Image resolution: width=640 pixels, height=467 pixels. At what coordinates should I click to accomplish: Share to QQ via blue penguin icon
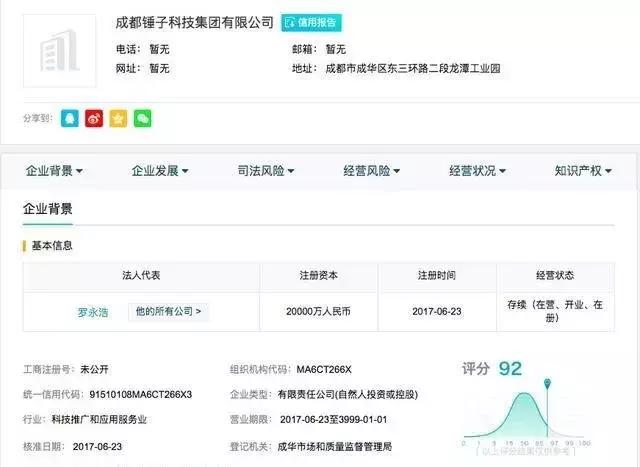[x=69, y=118]
